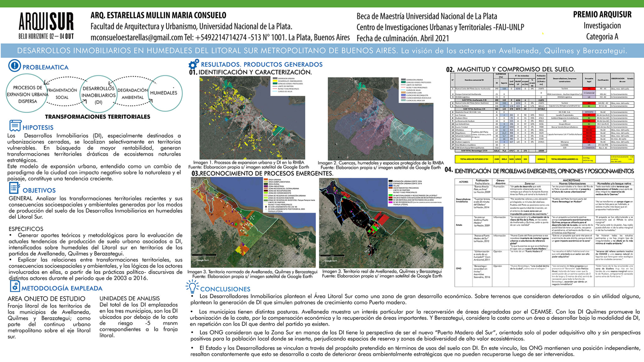The height and width of the screenshot is (362, 644).
Task: Click the 'METODOLOGÍA EMPLEADA' heading
Action: pyautogui.click(x=62, y=288)
